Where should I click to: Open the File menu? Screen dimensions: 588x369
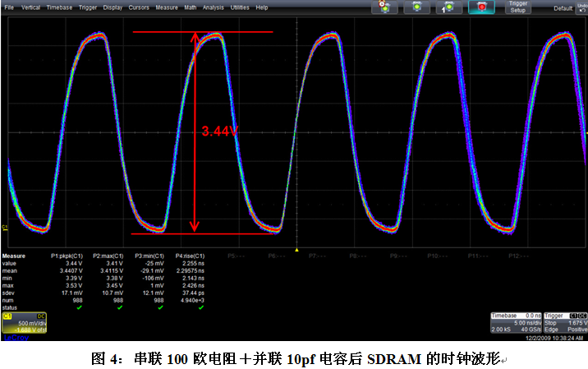point(9,7)
